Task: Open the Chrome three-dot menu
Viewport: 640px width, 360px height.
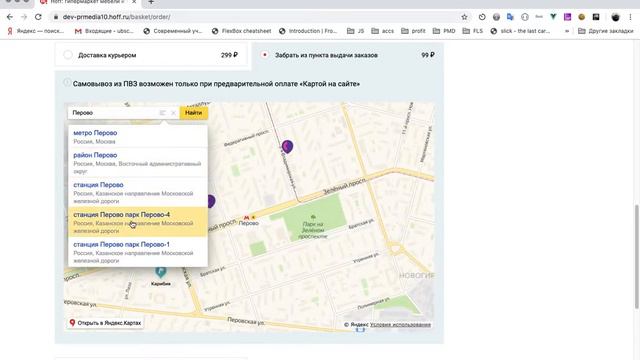Action: coord(630,17)
